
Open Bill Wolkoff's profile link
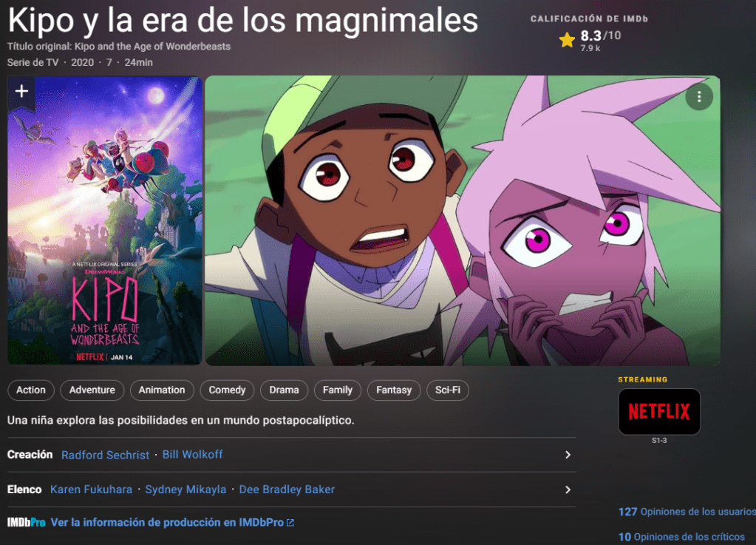point(192,454)
